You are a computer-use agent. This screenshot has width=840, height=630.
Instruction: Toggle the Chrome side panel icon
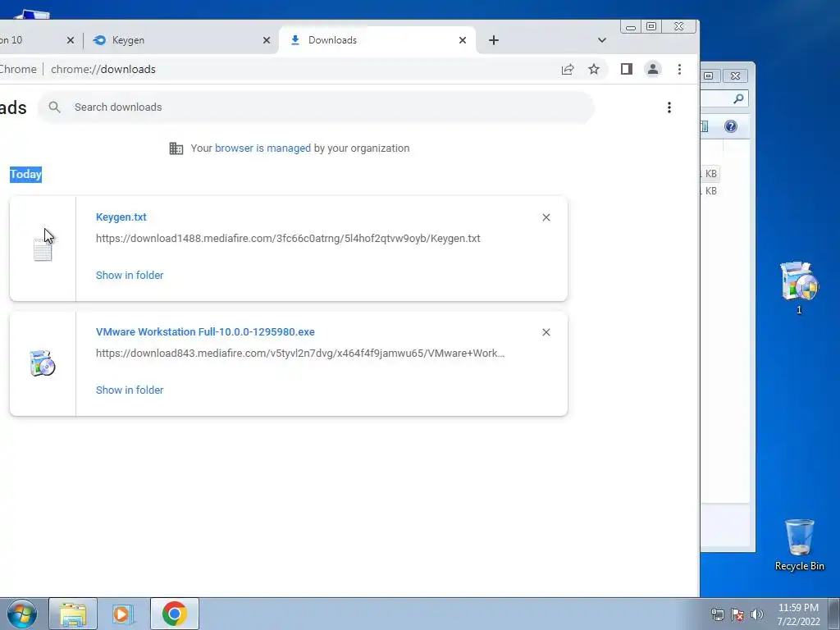click(626, 69)
